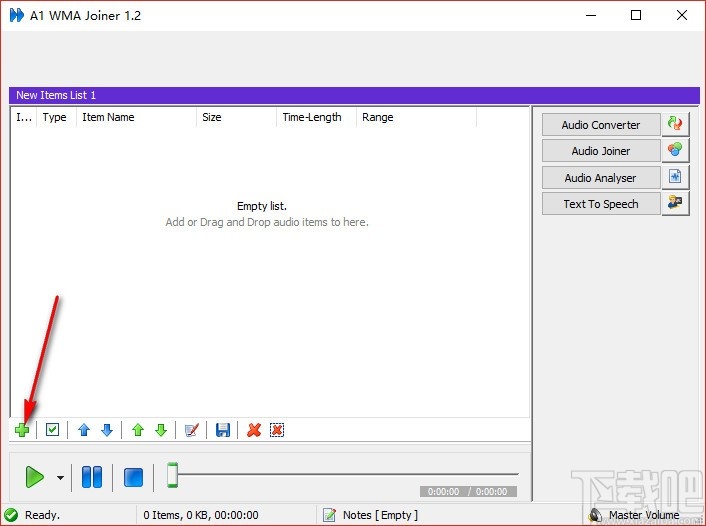
Task: Close the A1 WMA Joiner window
Action: coord(682,15)
